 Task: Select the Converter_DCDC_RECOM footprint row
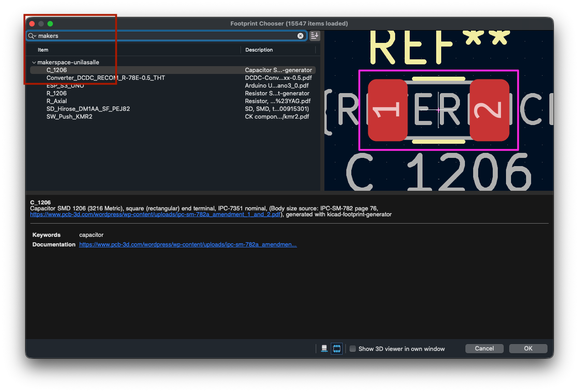tap(105, 78)
